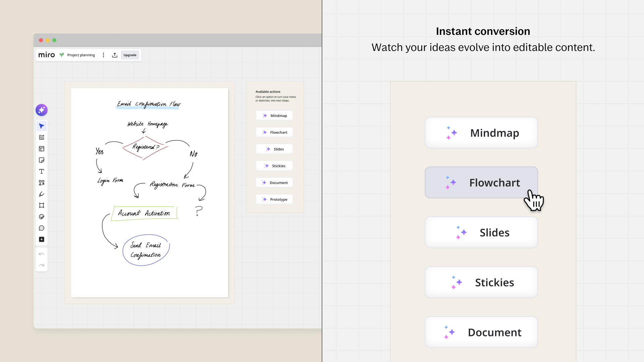The width and height of the screenshot is (644, 362).
Task: Choose small Prototype action option
Action: (x=274, y=199)
